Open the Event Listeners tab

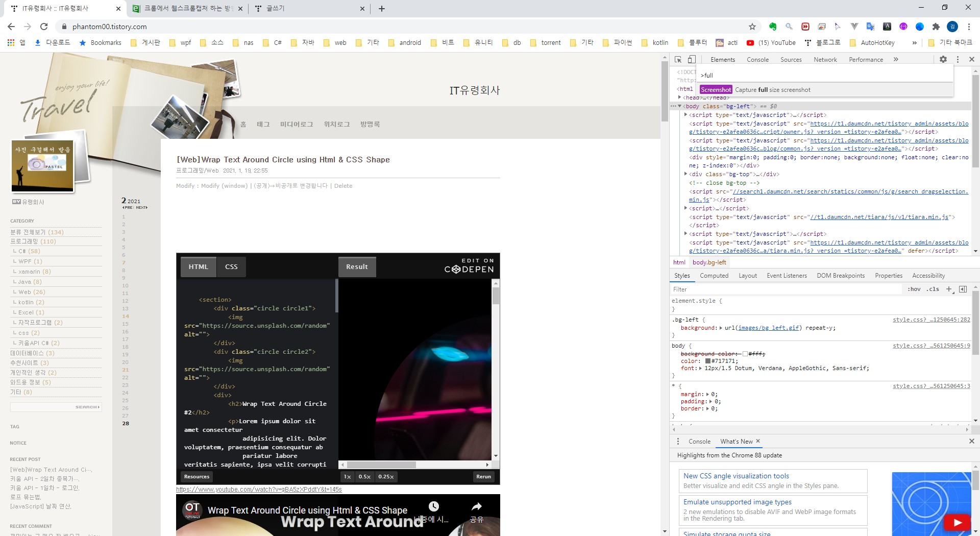tap(787, 276)
